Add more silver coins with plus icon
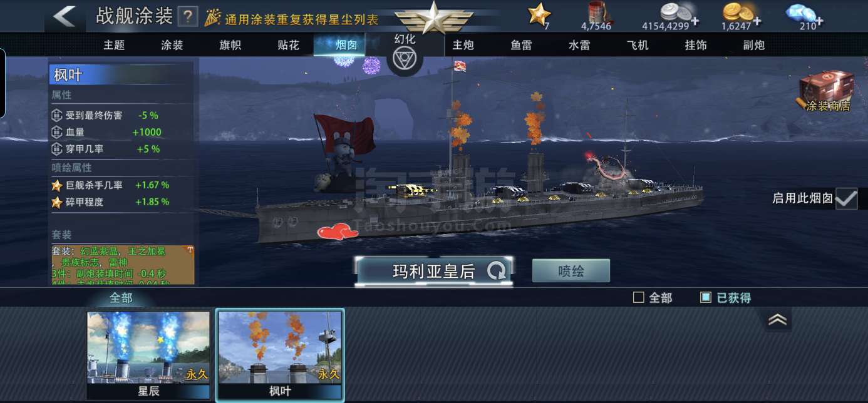 tap(695, 22)
